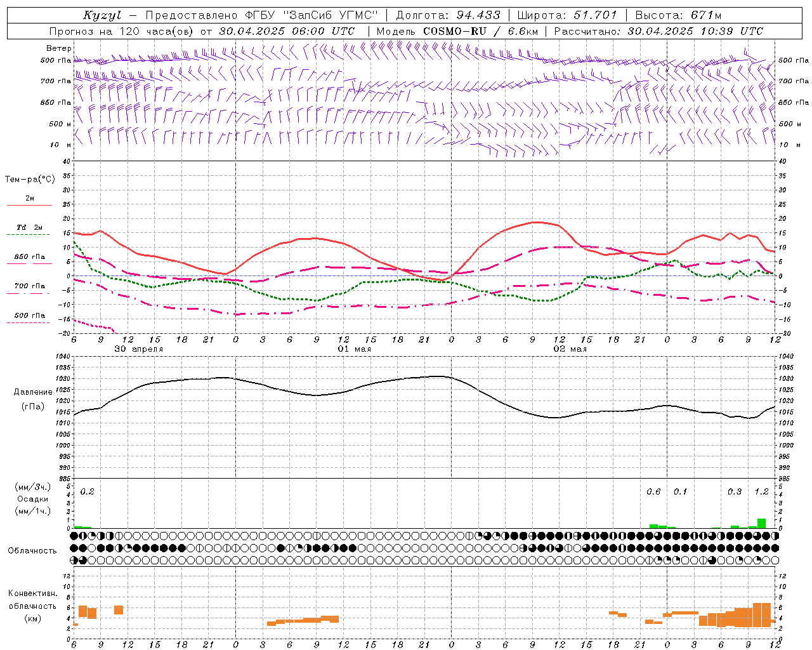Click the precipitation total value 0.6
The height and width of the screenshot is (650, 812).
coord(653,492)
